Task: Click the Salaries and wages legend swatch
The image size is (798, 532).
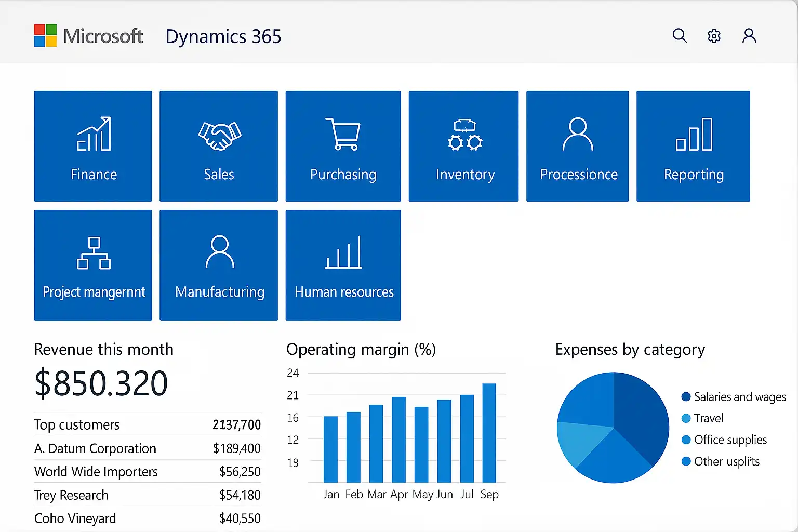Action: point(686,397)
